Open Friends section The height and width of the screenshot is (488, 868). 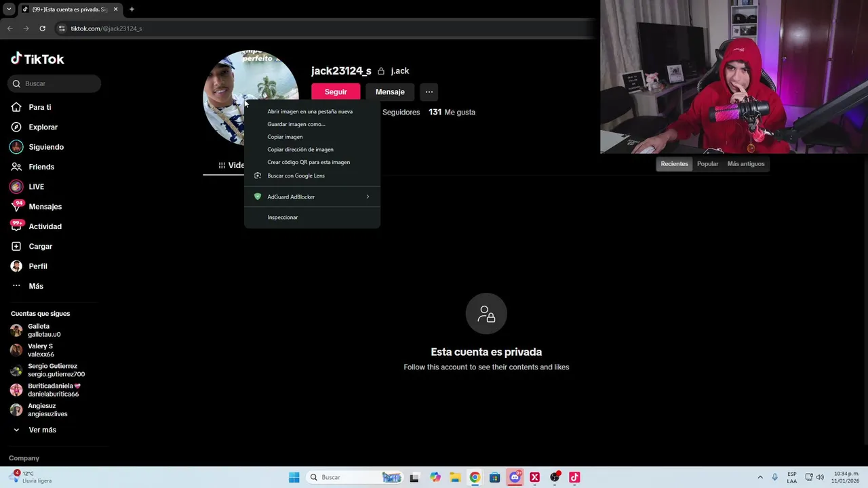tap(33, 167)
